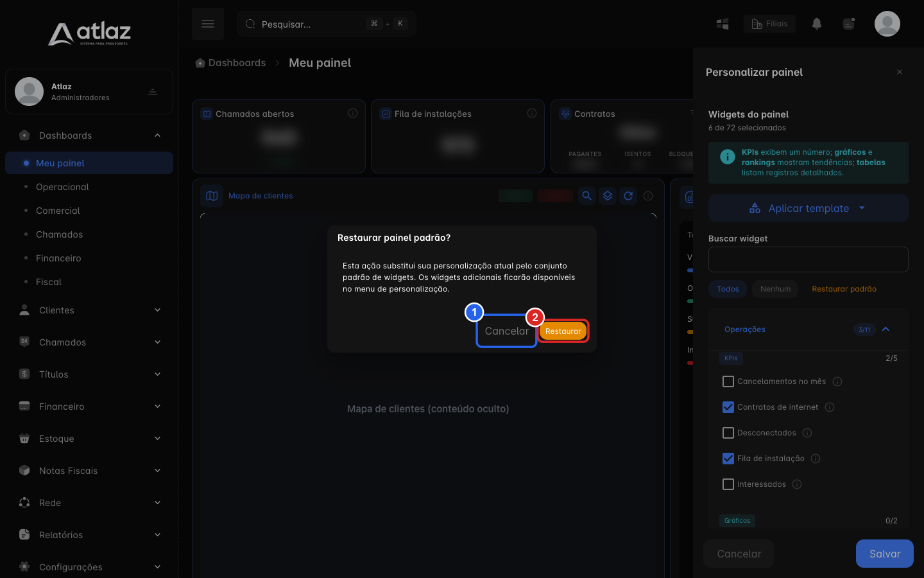Confirm with the orange Restaurar button
924x578 pixels.
tap(563, 331)
